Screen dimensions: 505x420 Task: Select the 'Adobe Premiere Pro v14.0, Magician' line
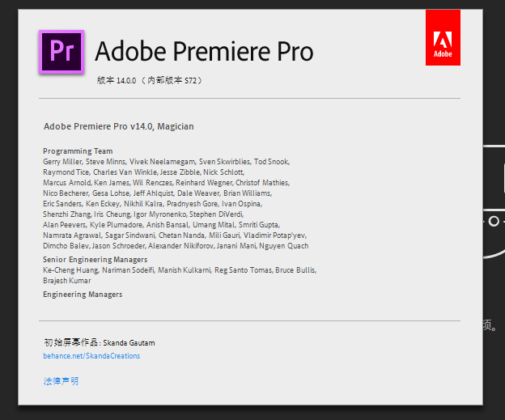pyautogui.click(x=118, y=126)
